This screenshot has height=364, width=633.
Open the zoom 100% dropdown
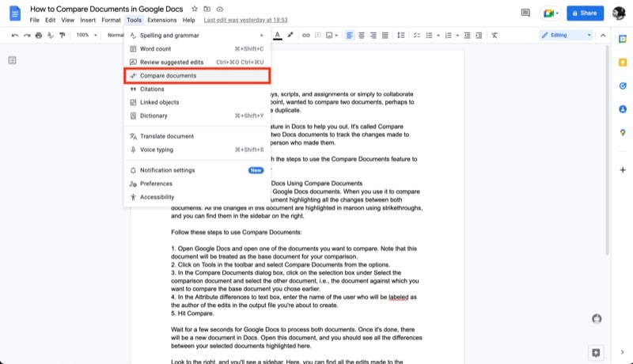87,35
